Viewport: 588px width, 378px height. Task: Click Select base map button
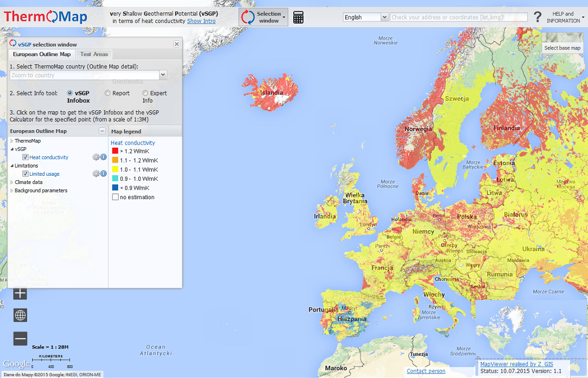pos(562,48)
